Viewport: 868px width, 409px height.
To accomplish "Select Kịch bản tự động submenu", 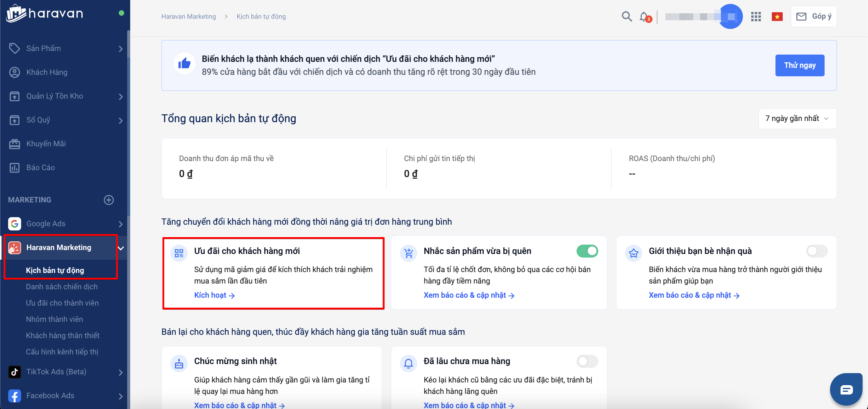I will [55, 271].
